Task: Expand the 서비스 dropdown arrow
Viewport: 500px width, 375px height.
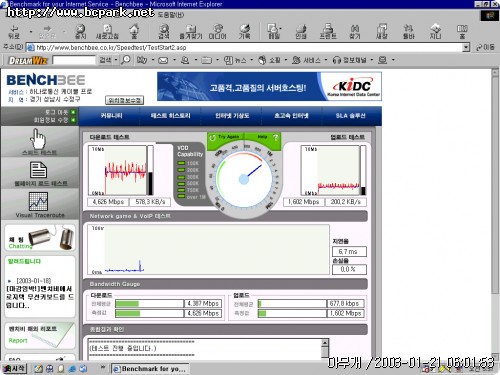Action: [326, 60]
